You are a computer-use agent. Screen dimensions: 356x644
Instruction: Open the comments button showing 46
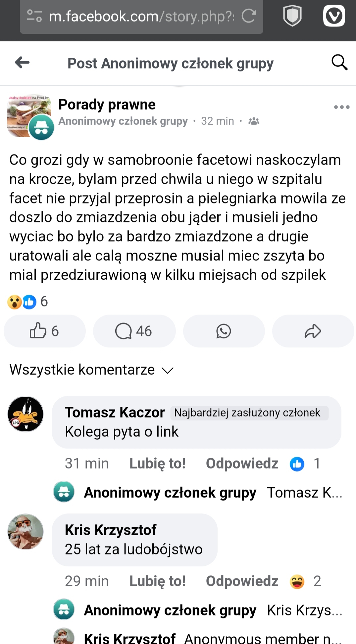click(134, 331)
